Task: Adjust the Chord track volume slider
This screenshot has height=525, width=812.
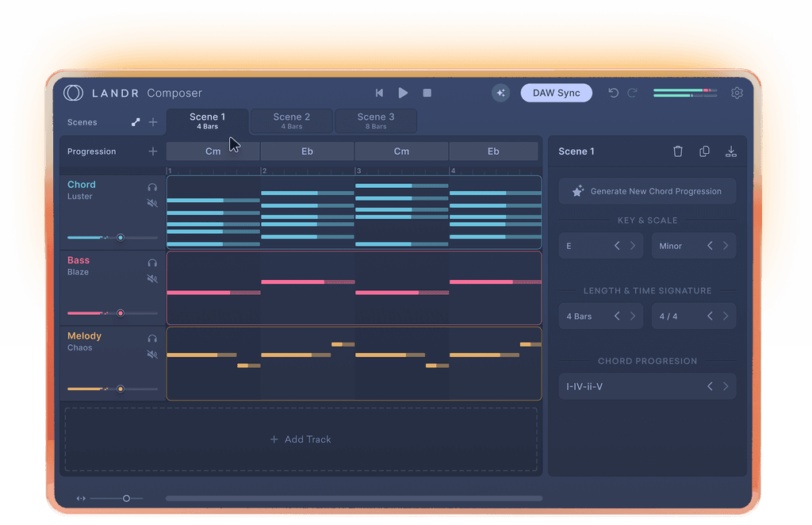Action: (x=121, y=236)
